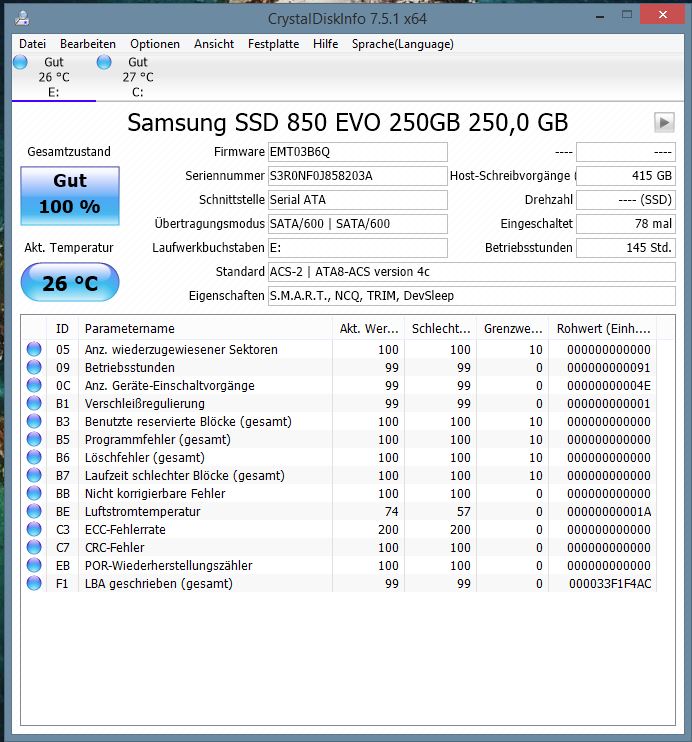Click status orb for Löschfehler row
The height and width of the screenshot is (742, 692).
[34, 457]
